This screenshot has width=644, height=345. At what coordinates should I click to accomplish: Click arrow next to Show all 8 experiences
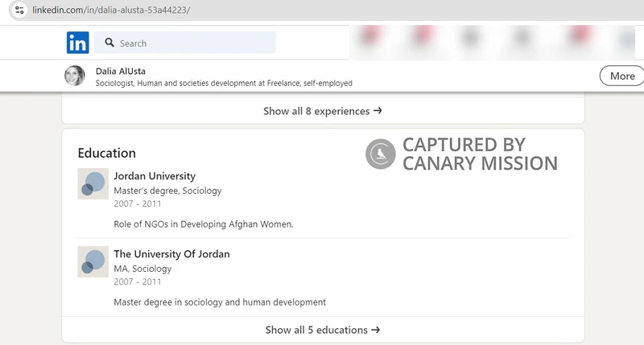[x=378, y=111]
